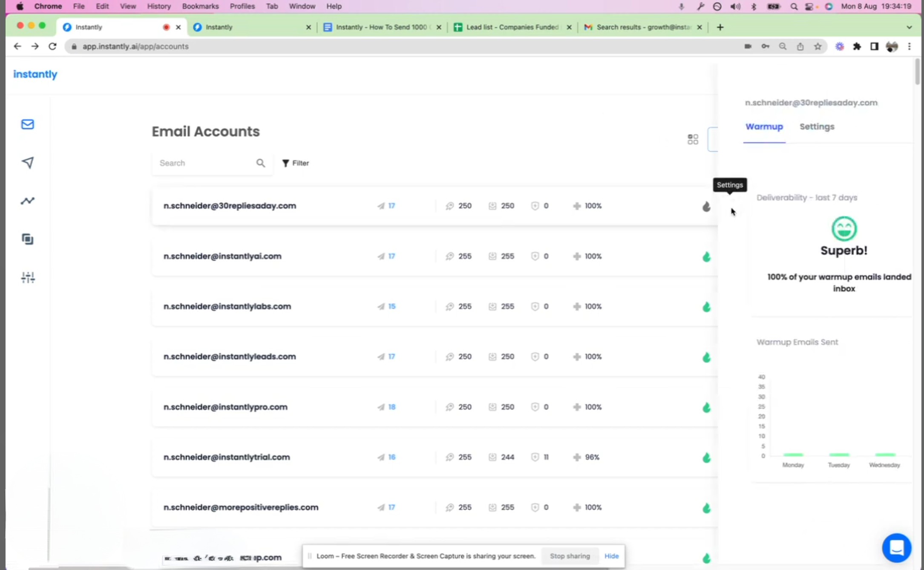The image size is (924, 570).
Task: Open n.schneider@instantlyleads.com account row
Action: click(435, 357)
